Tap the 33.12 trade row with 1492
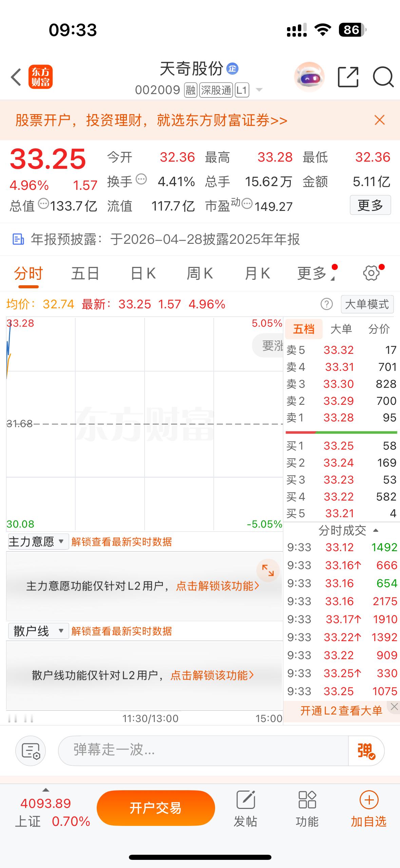This screenshot has width=400, height=868. pos(342,547)
